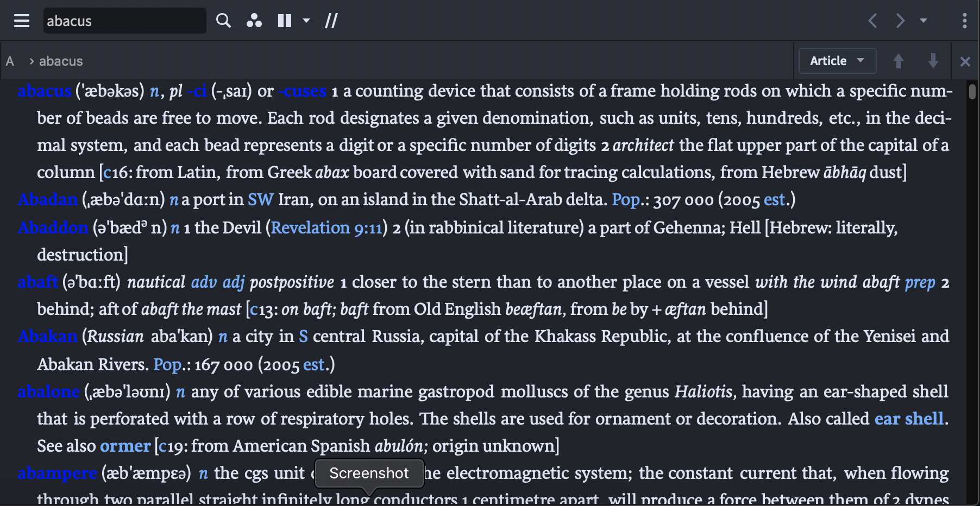The image size is (980, 506).
Task: Open the abampere headword link
Action: pos(57,473)
